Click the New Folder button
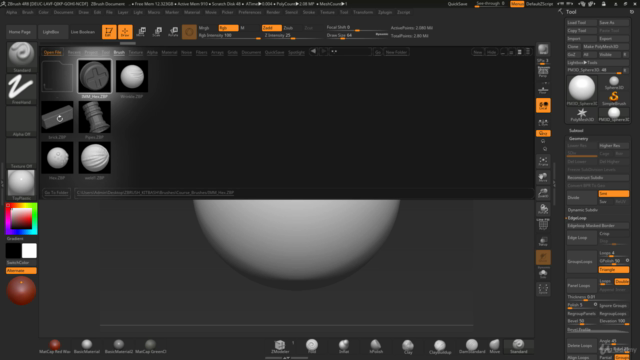The height and width of the screenshot is (360, 640). (396, 52)
